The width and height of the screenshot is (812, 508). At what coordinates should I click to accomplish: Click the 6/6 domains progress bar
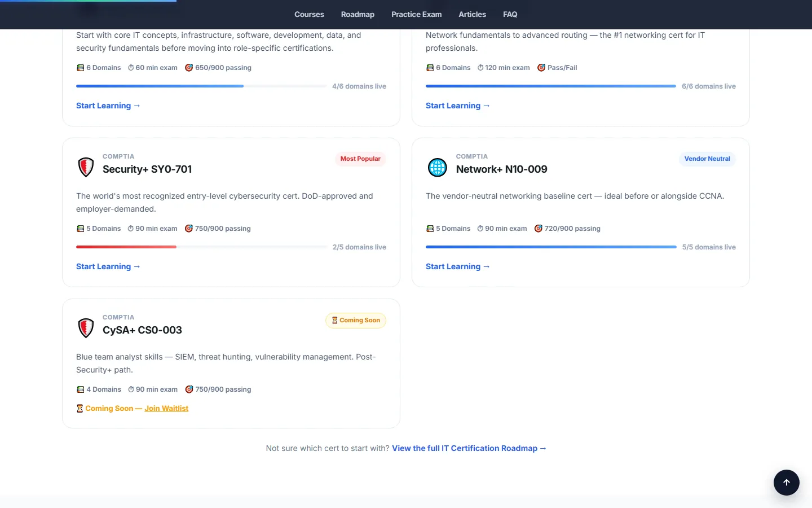pos(551,86)
